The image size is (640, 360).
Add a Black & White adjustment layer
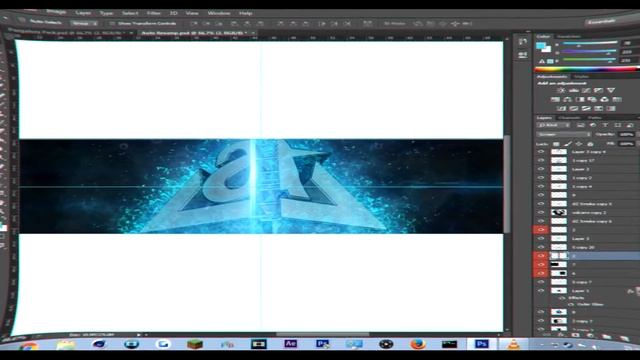(580, 99)
